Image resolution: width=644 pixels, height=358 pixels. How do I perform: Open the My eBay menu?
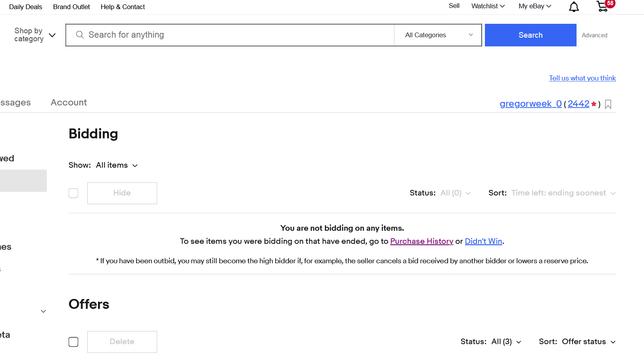pos(534,6)
